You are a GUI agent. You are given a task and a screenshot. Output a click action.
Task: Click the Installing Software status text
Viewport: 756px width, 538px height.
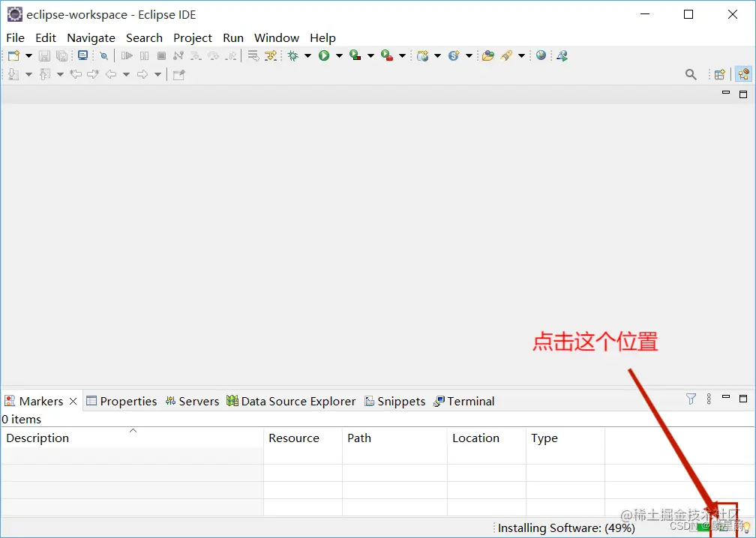(x=566, y=528)
